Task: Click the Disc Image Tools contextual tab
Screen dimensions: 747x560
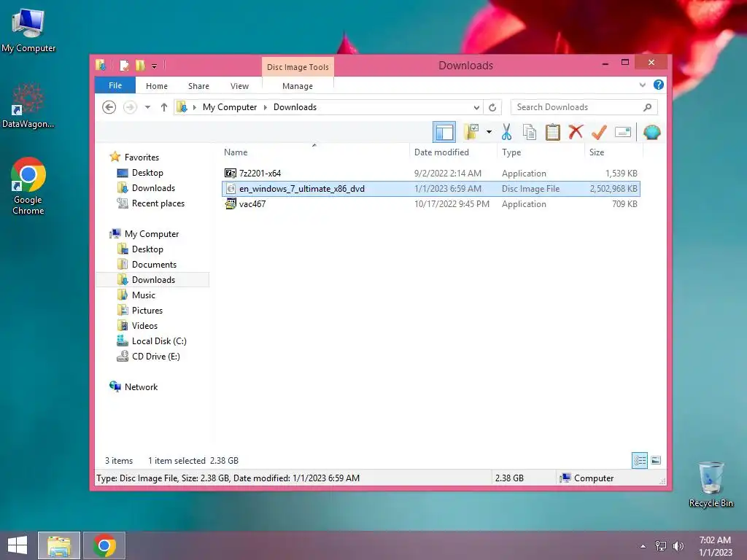Action: point(298,67)
